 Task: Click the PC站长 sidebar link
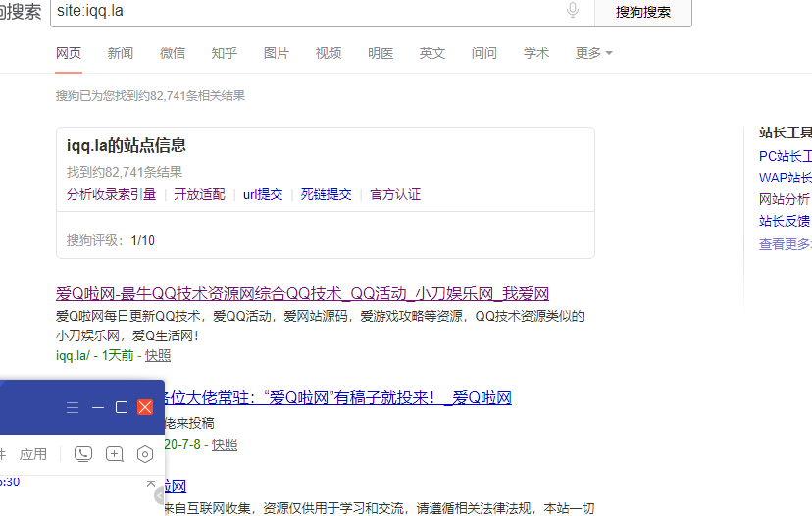click(x=786, y=156)
